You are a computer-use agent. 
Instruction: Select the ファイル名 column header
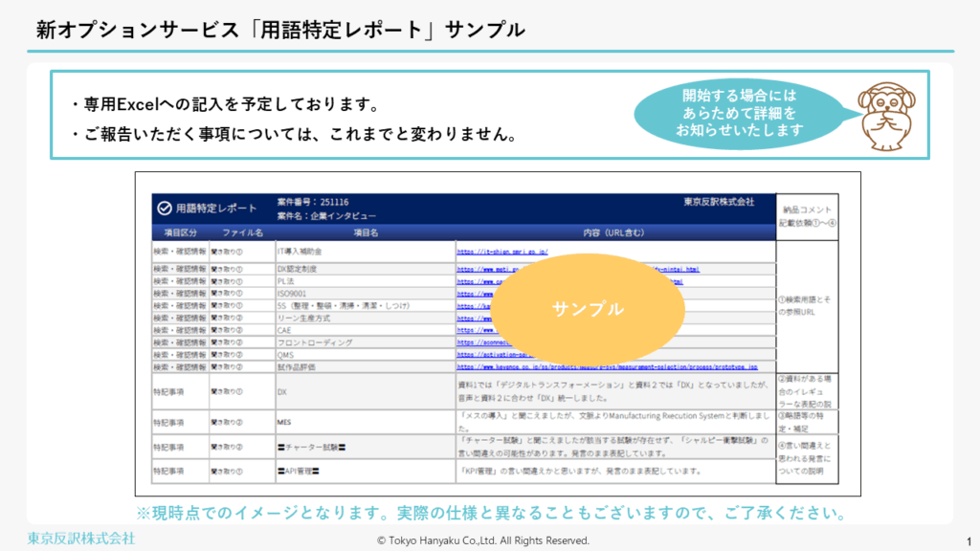(242, 232)
